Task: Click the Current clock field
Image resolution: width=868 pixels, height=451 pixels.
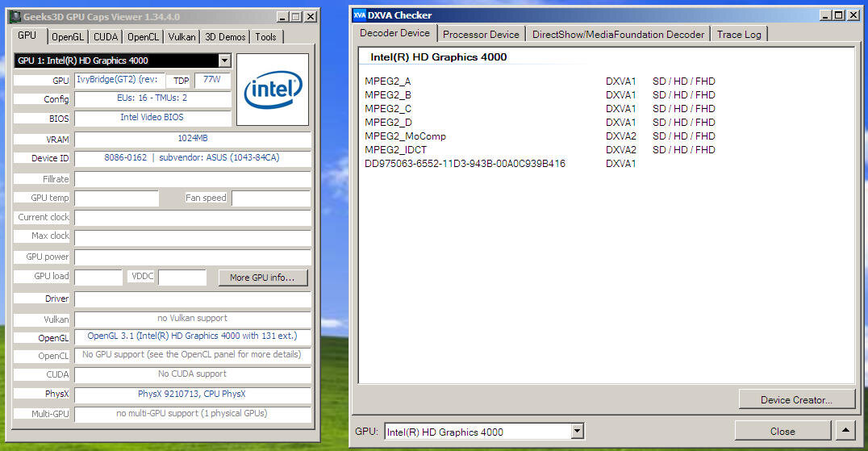Action: (193, 218)
